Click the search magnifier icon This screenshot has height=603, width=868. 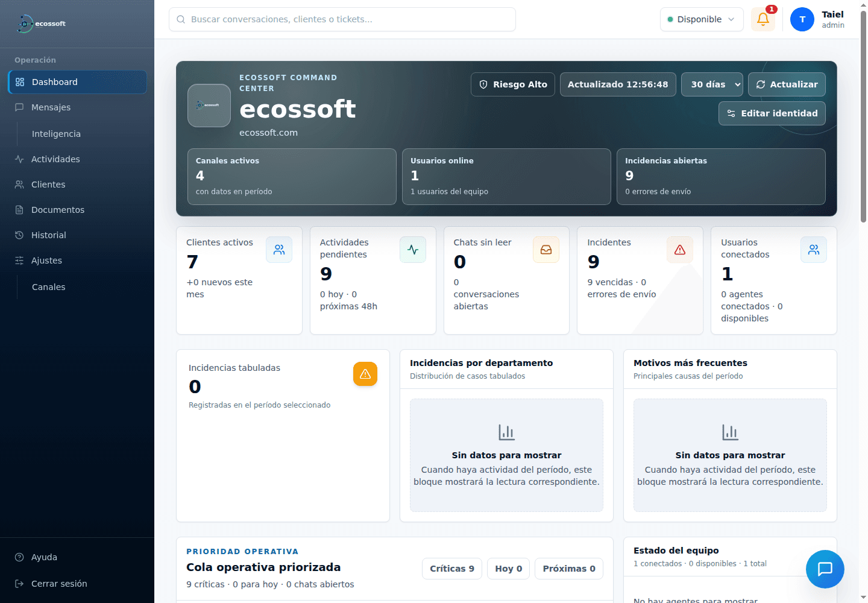[x=181, y=19]
